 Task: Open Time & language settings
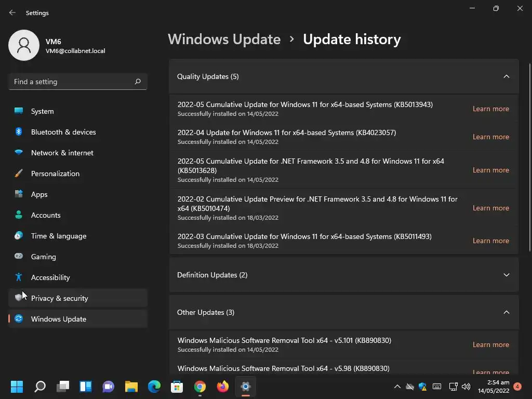(x=78, y=235)
